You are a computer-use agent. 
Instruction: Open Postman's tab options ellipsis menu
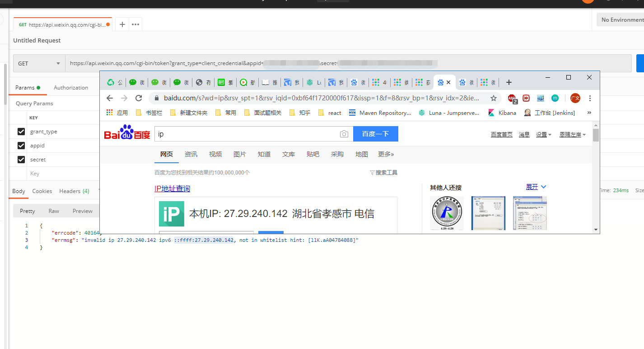pos(136,24)
